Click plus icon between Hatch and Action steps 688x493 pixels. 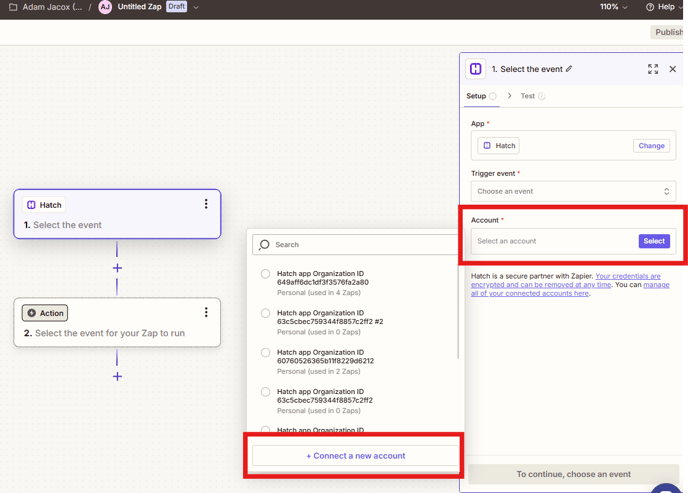coord(117,268)
